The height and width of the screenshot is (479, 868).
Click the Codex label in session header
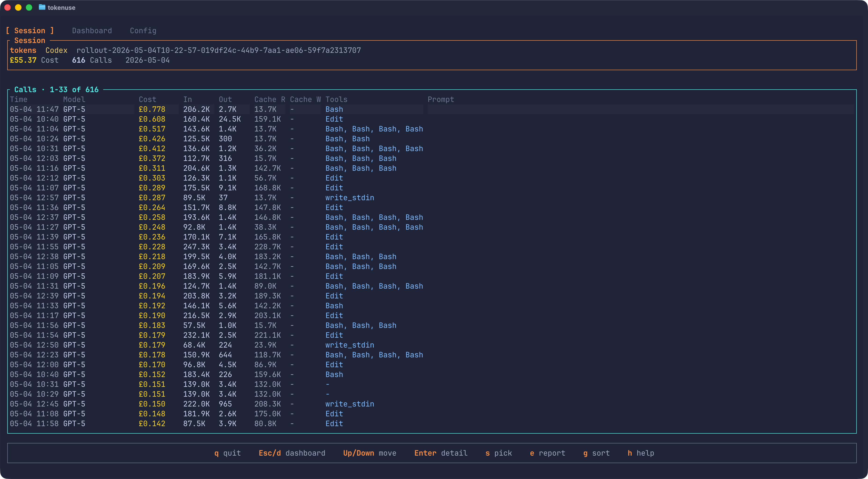click(56, 50)
